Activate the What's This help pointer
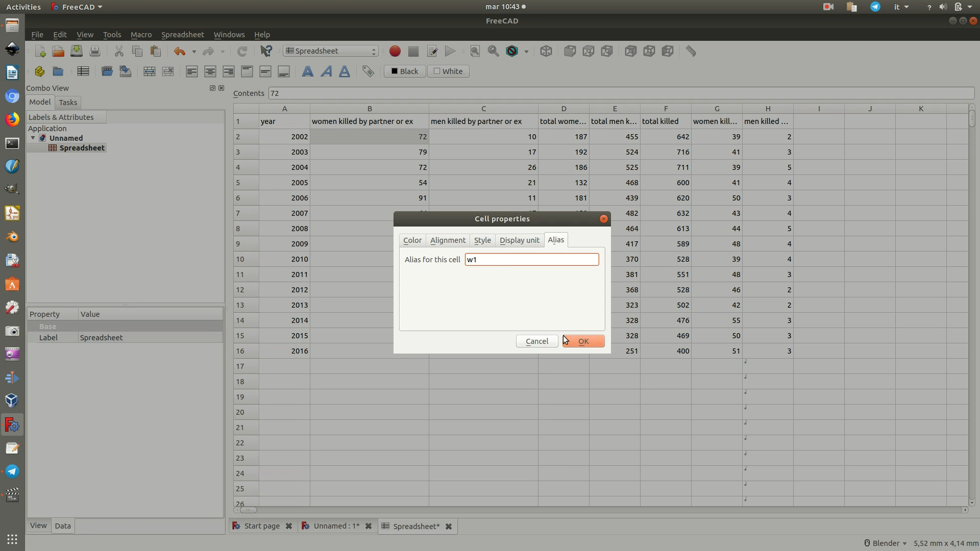 tap(266, 51)
